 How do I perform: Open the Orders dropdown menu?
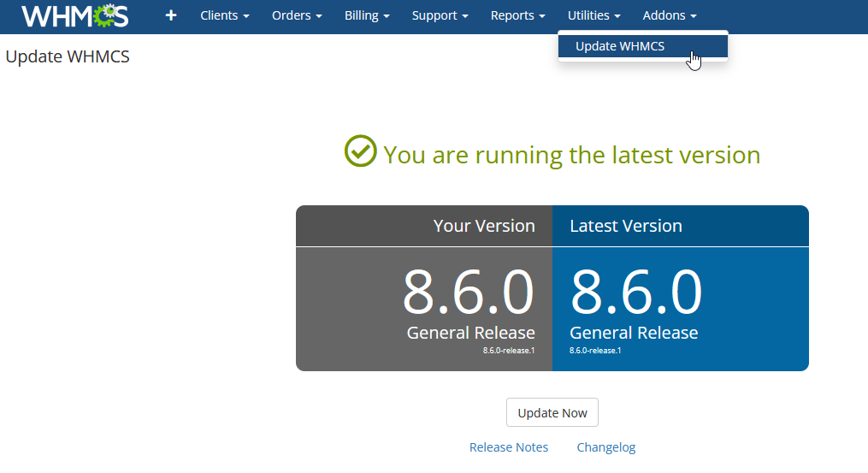pyautogui.click(x=297, y=15)
